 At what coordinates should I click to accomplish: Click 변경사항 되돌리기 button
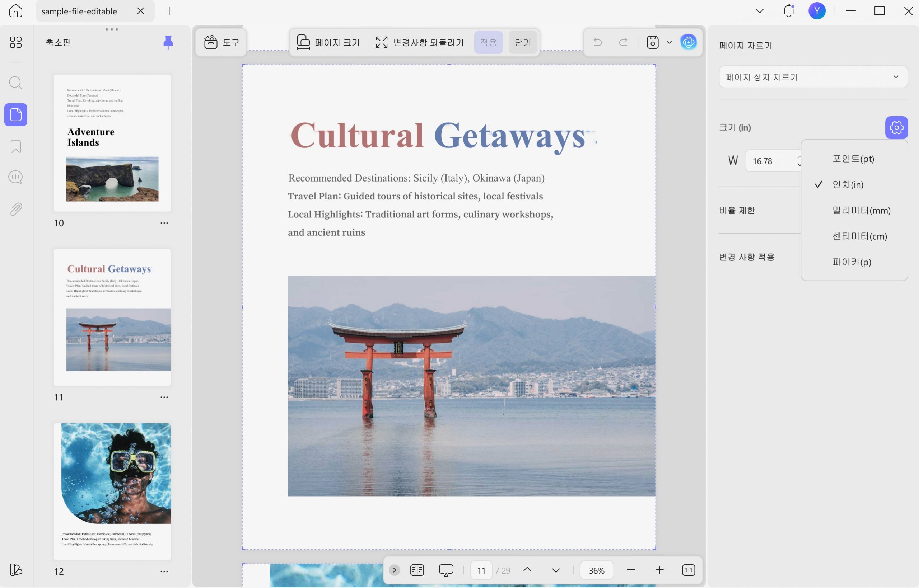[x=419, y=42]
